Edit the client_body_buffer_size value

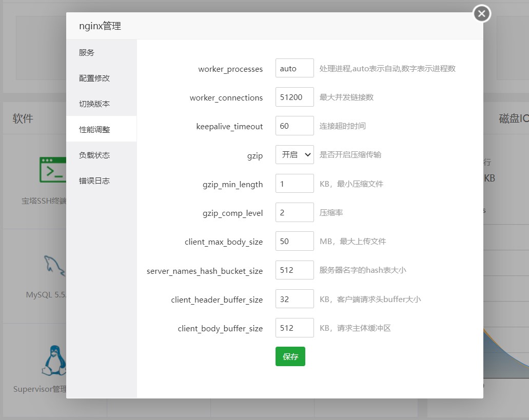coord(294,328)
